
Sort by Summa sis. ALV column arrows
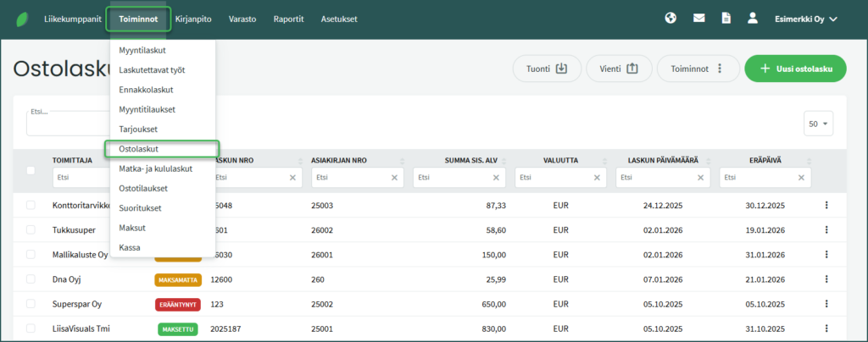tap(505, 160)
